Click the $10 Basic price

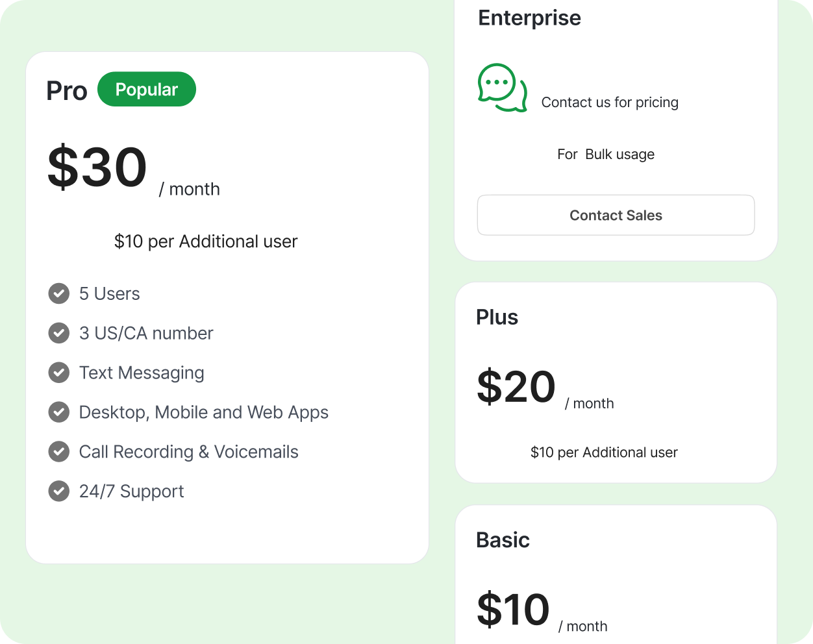point(513,610)
